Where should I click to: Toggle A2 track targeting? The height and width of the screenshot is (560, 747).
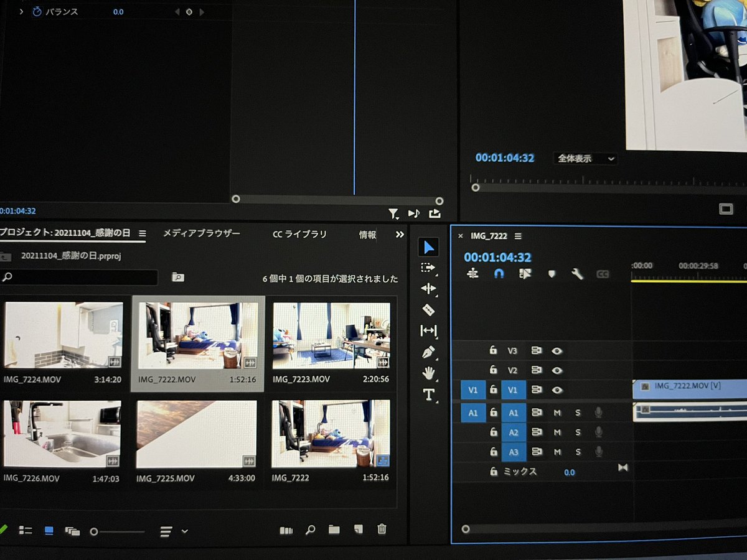tap(514, 432)
